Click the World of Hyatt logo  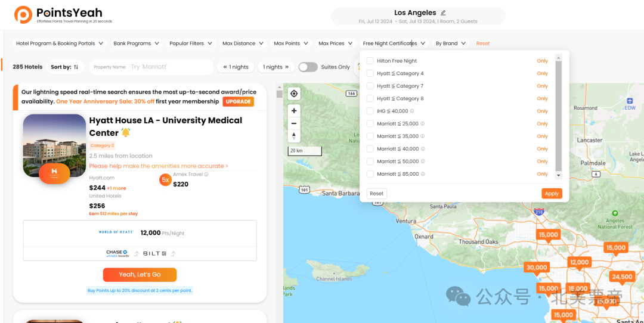(116, 232)
